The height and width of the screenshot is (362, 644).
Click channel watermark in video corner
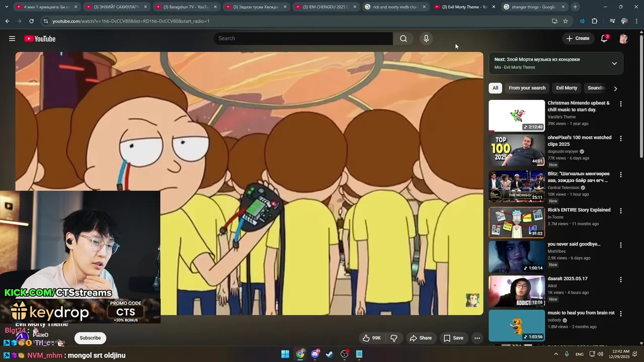472,300
